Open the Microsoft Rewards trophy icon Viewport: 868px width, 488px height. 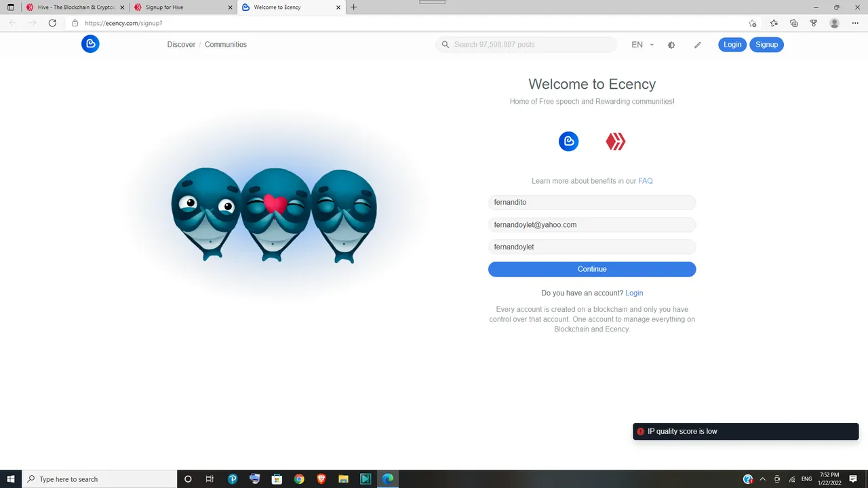[x=814, y=23]
